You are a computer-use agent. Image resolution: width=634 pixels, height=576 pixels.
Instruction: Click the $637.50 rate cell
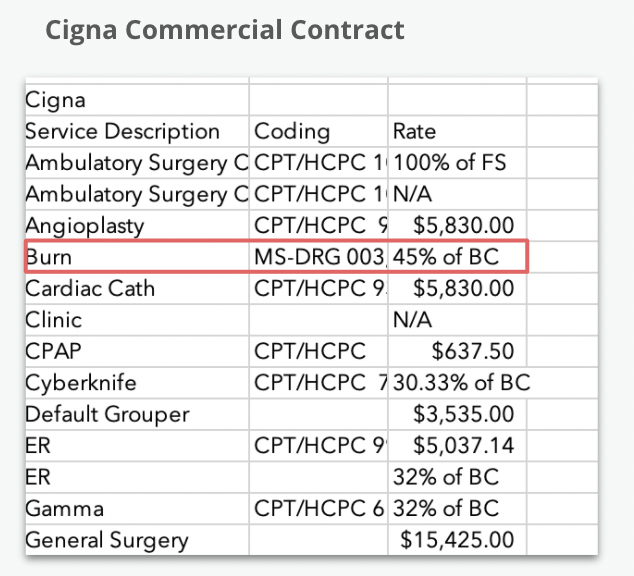point(472,352)
